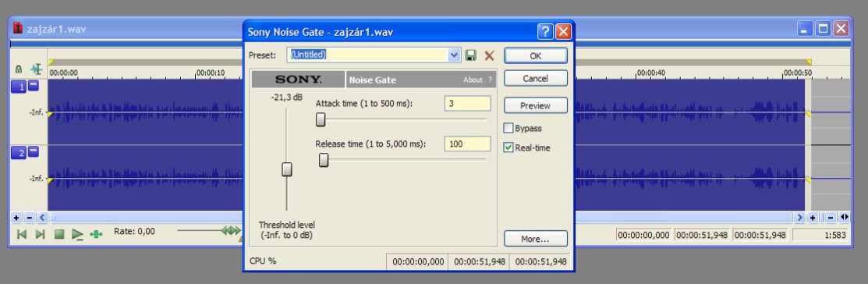Image resolution: width=868 pixels, height=284 pixels.
Task: Collapse channel 2 with minus button
Action: pyautogui.click(x=34, y=151)
